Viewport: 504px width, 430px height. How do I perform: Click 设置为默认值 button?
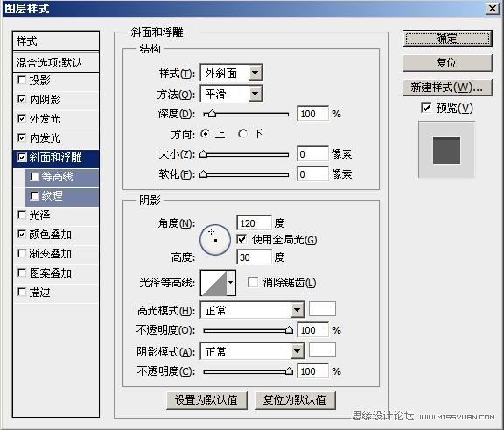(x=206, y=400)
